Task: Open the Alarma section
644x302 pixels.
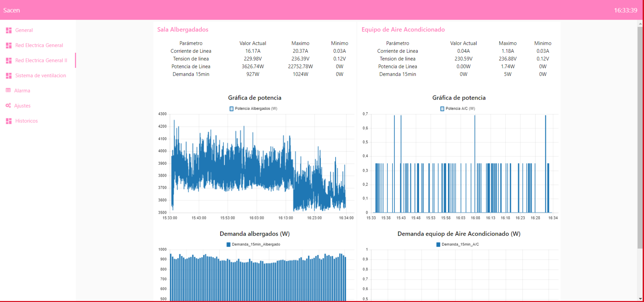Action: tap(22, 91)
